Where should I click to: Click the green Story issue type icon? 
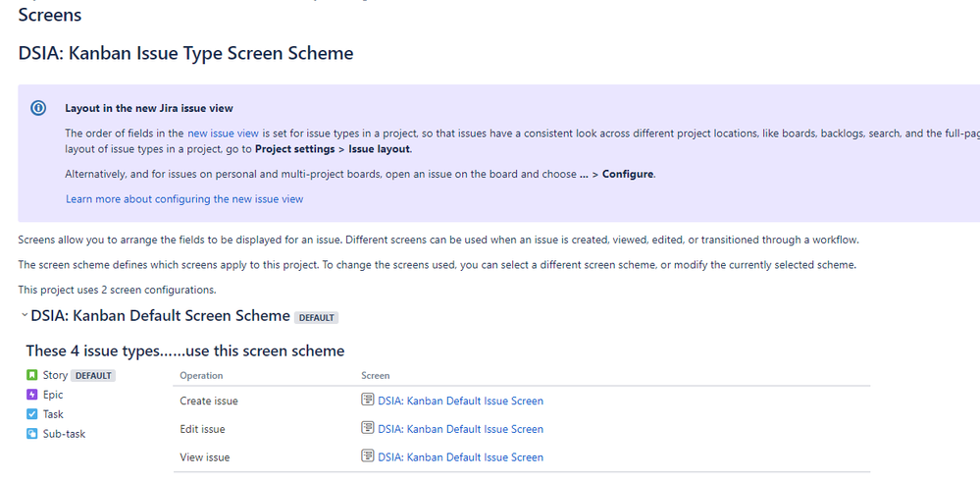click(x=31, y=375)
